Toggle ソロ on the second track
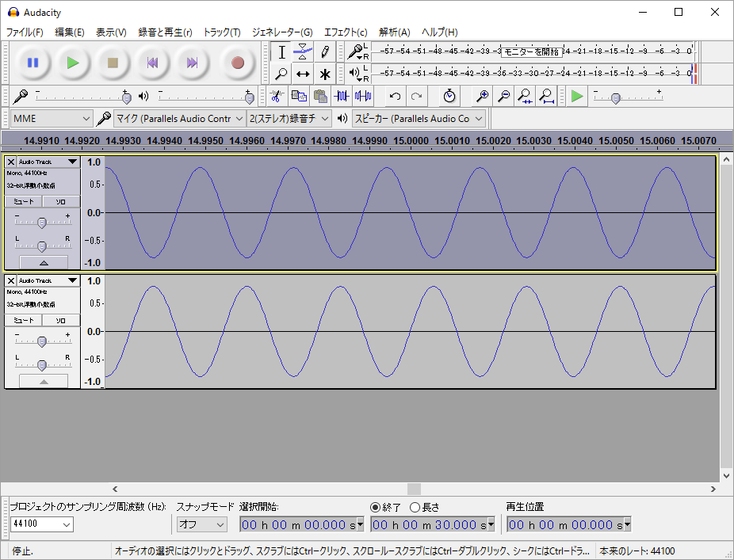 tap(61, 321)
